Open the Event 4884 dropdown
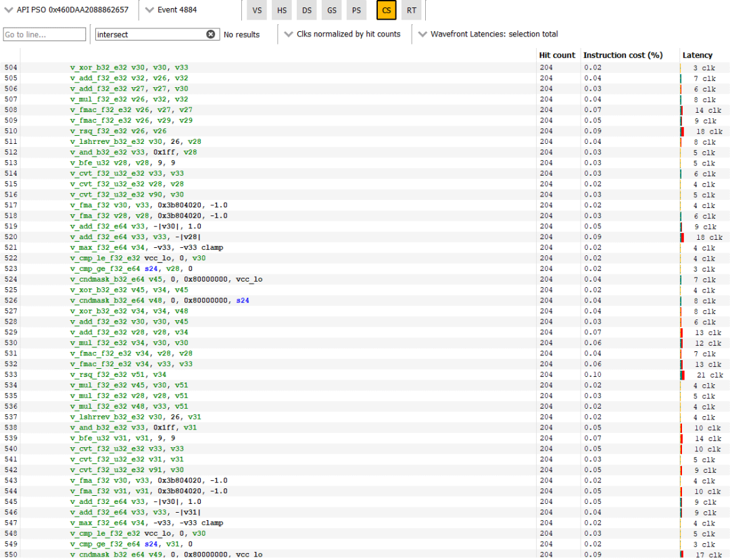 [x=171, y=9]
